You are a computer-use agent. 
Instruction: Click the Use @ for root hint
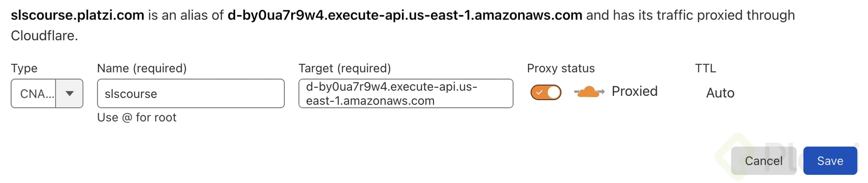(x=137, y=118)
